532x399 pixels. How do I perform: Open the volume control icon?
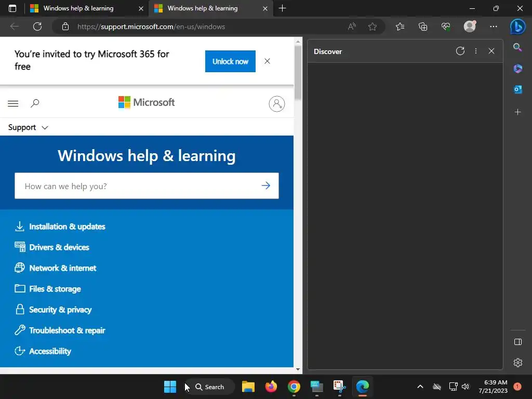coord(465,387)
